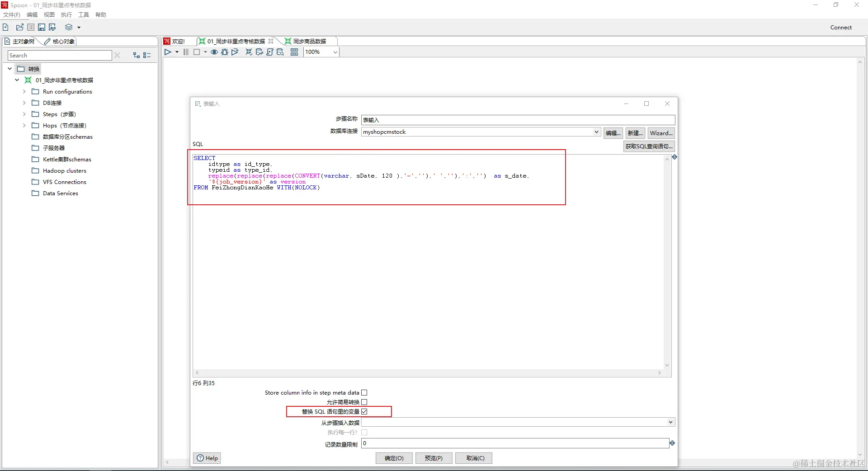Close the 01_同步非重点考核数据 tab
868x471 pixels.
pos(271,41)
